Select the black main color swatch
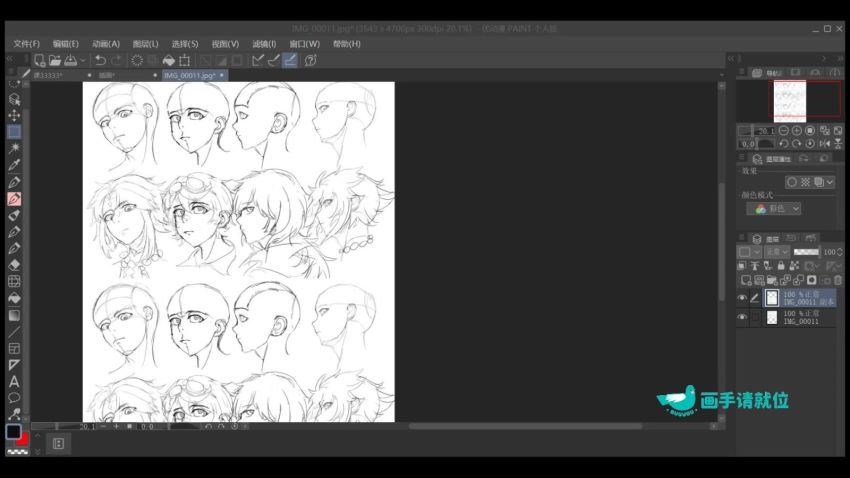850x478 pixels. [13, 431]
